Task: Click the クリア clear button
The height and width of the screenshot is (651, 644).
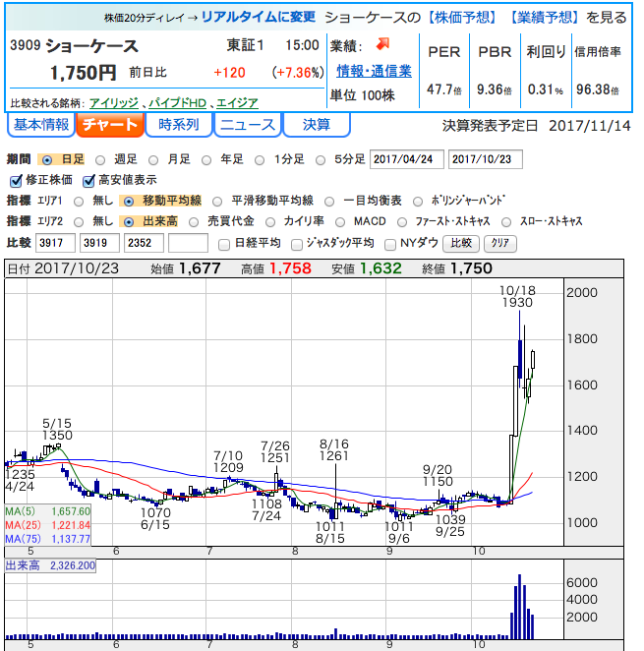Action: click(499, 243)
